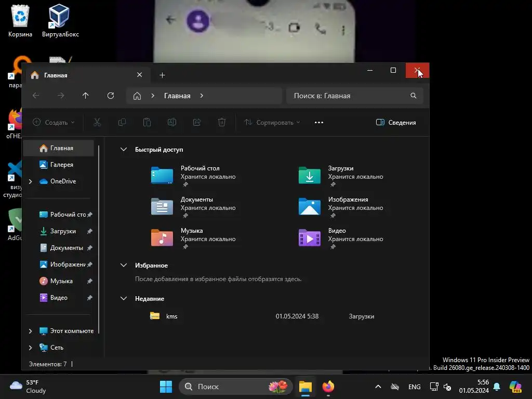
Task: Click the search magnifier icon in Explorer
Action: (413, 96)
